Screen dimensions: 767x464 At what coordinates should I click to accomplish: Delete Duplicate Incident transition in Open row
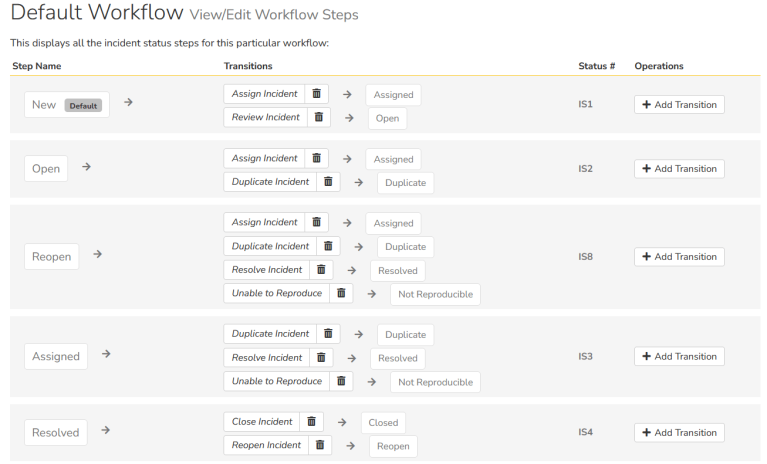[x=328, y=181]
